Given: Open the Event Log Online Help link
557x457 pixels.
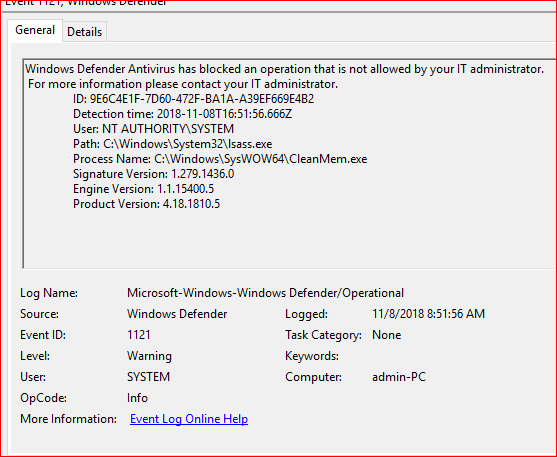Looking at the screenshot, I should (x=189, y=419).
